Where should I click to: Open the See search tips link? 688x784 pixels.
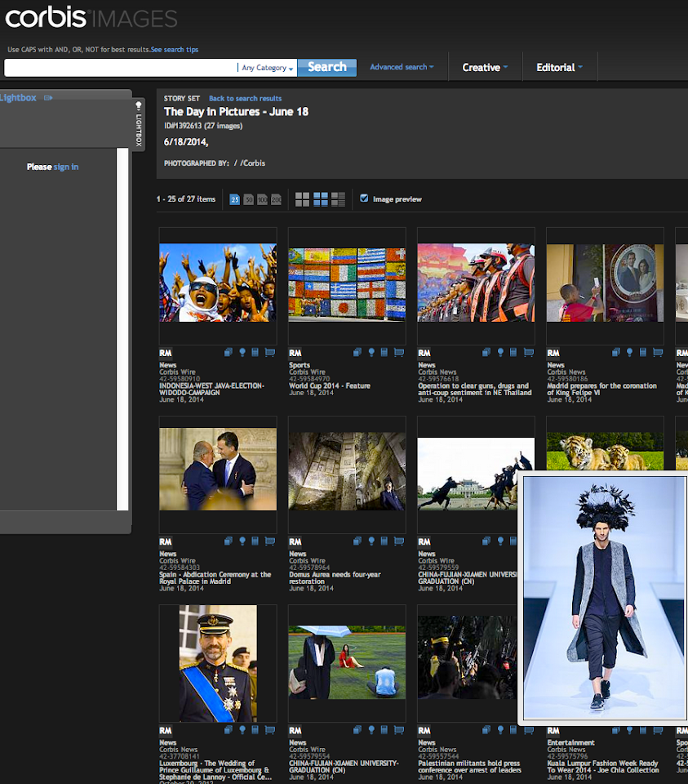175,50
